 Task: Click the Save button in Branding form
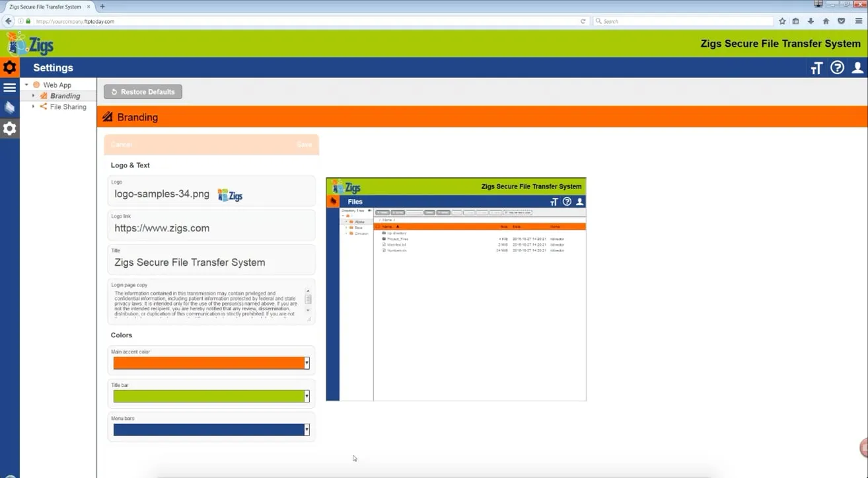304,144
